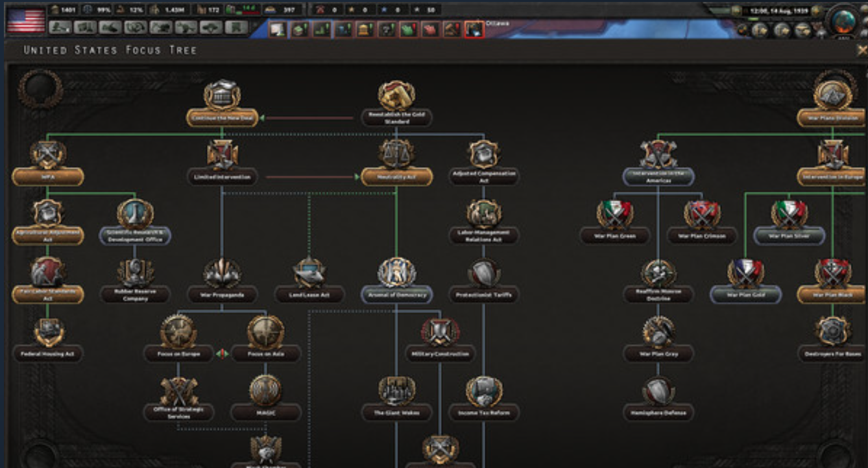Click the question mark alert icon
This screenshot has width=868, height=468.
pos(387,29)
